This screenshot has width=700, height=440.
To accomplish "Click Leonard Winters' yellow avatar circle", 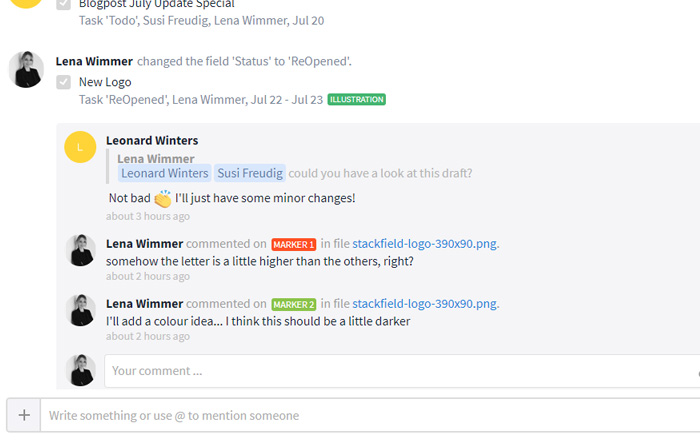I will coord(80,147).
